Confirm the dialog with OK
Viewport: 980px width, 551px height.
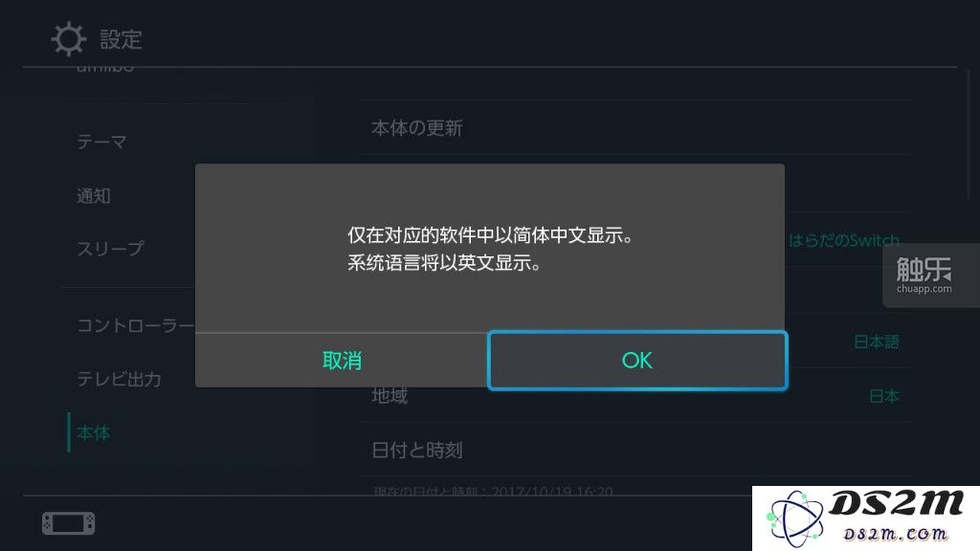(636, 361)
